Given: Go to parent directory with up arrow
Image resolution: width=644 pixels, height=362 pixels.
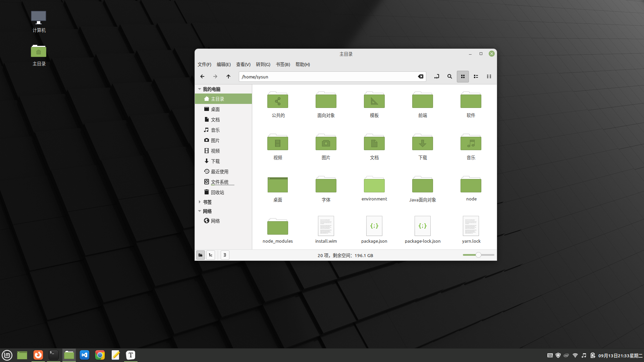Looking at the screenshot, I should point(228,76).
